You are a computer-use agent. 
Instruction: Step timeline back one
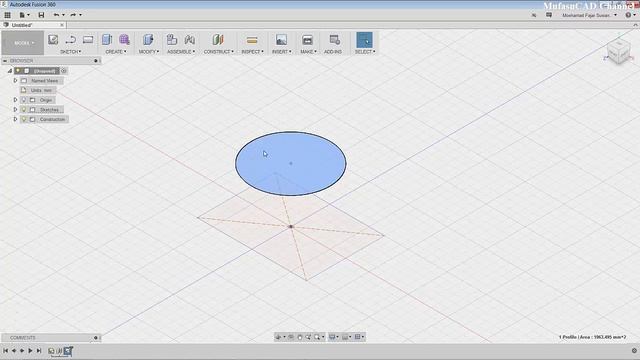[x=13, y=351]
